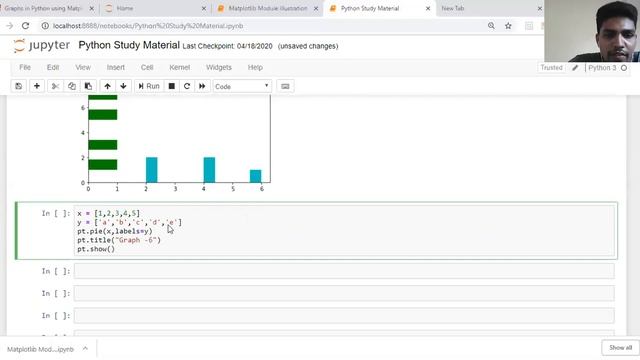Open the zoom magnifier icon in address bar

click(491, 26)
